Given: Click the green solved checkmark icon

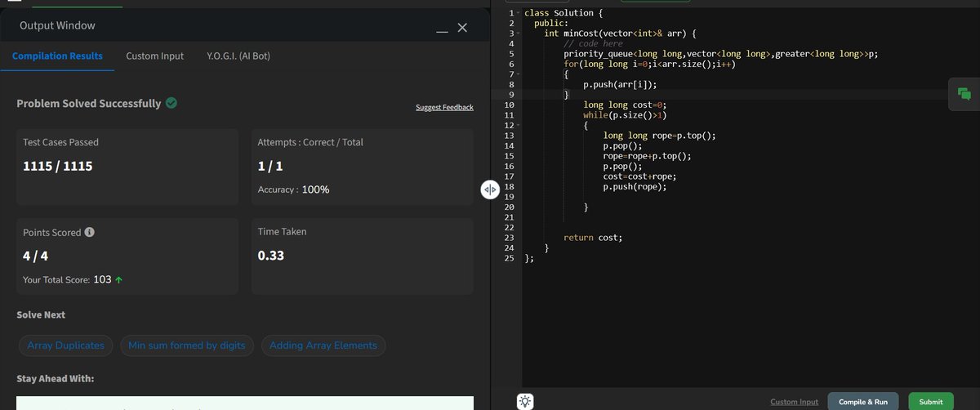Looking at the screenshot, I should 171,103.
